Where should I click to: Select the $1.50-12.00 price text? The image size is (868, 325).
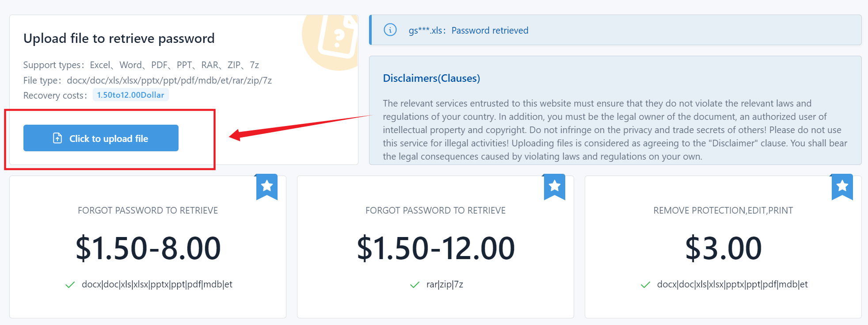(436, 248)
